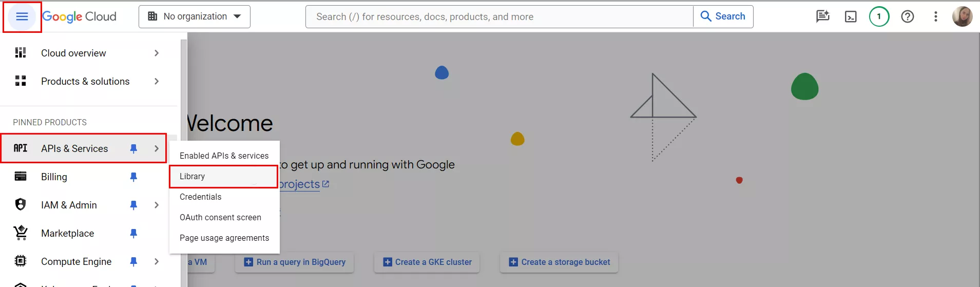Click Run a query in BigQuery

point(295,262)
